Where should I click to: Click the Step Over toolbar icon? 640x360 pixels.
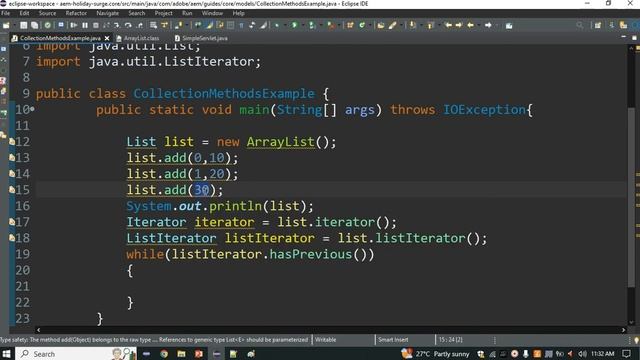pyautogui.click(x=128, y=25)
